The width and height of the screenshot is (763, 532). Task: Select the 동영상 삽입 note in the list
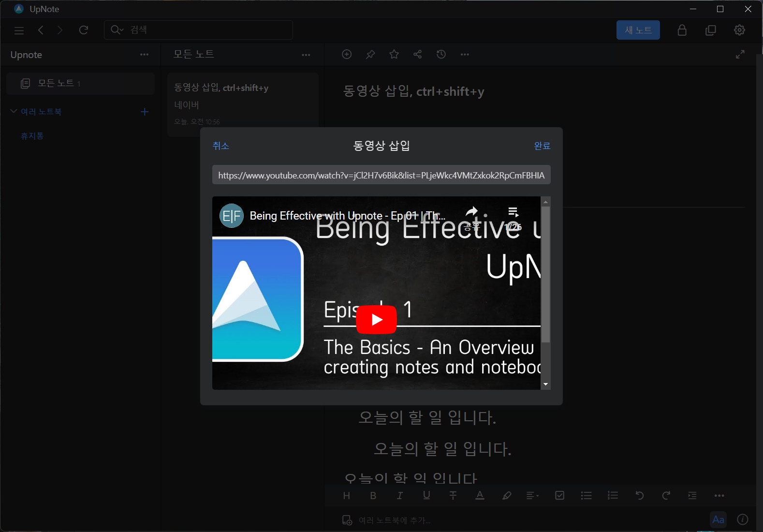click(243, 104)
